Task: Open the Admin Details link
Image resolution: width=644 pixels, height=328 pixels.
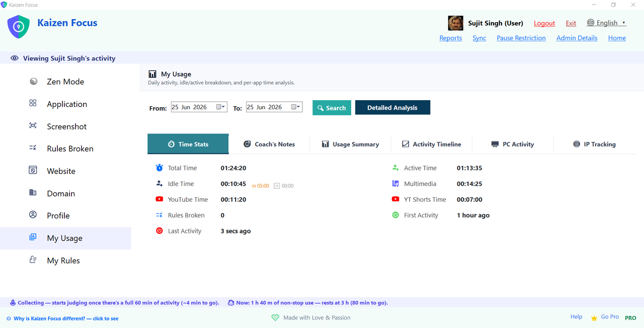Action: (x=577, y=38)
